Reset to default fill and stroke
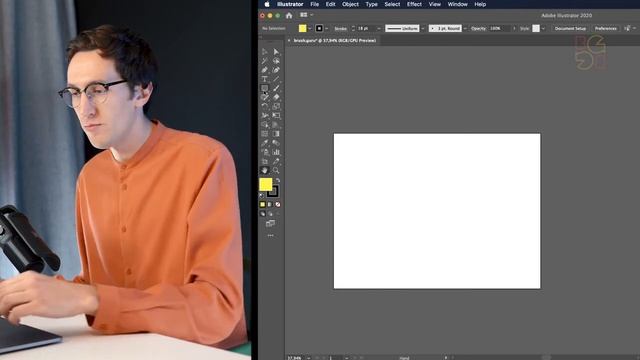Viewport: 640px width, 360px height. pos(262,196)
